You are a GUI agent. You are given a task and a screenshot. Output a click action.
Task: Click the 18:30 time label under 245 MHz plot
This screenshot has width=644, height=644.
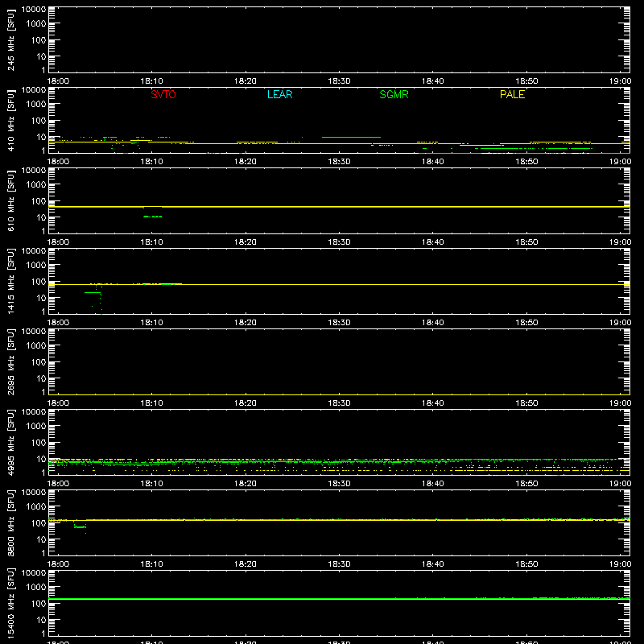(x=339, y=81)
